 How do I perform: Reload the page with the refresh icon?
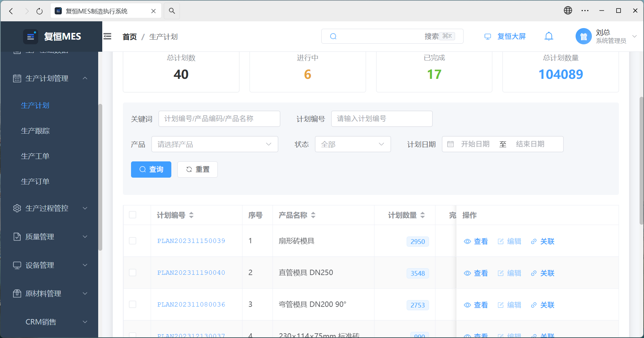coord(40,11)
